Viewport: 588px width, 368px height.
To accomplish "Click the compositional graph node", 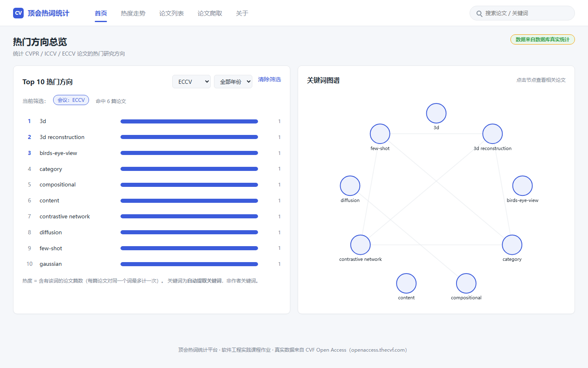I will click(466, 283).
